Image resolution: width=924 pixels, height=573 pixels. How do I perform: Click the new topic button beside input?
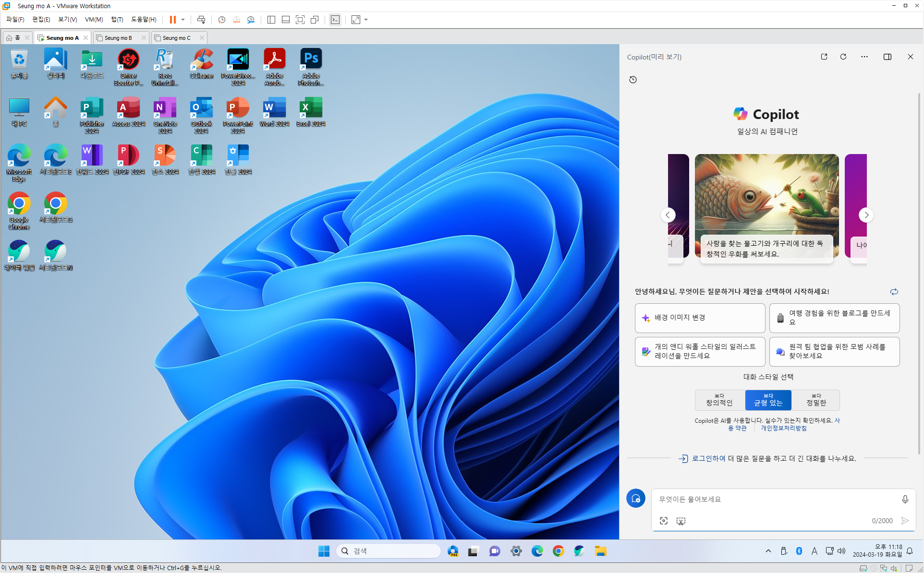636,499
